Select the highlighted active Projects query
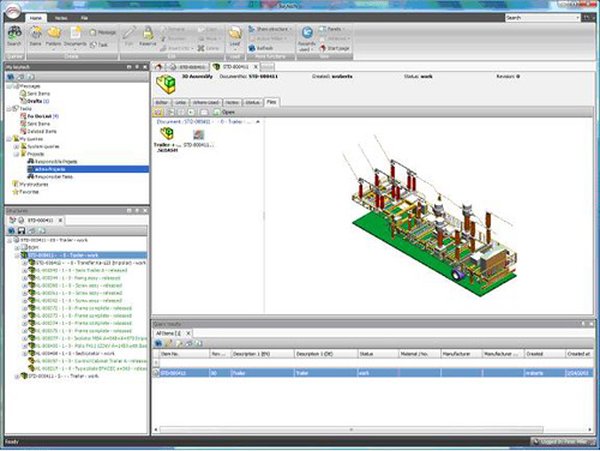The image size is (600, 451). coord(88,169)
